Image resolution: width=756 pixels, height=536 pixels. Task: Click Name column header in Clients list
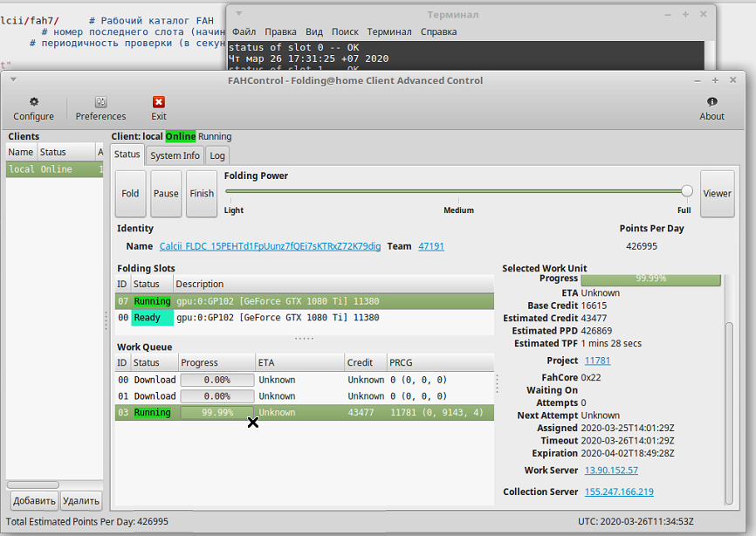(x=21, y=152)
